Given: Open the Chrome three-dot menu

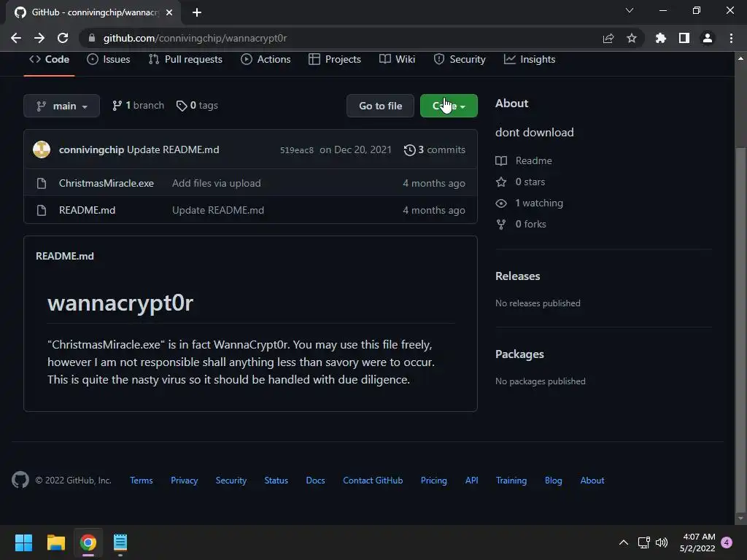Looking at the screenshot, I should (731, 38).
